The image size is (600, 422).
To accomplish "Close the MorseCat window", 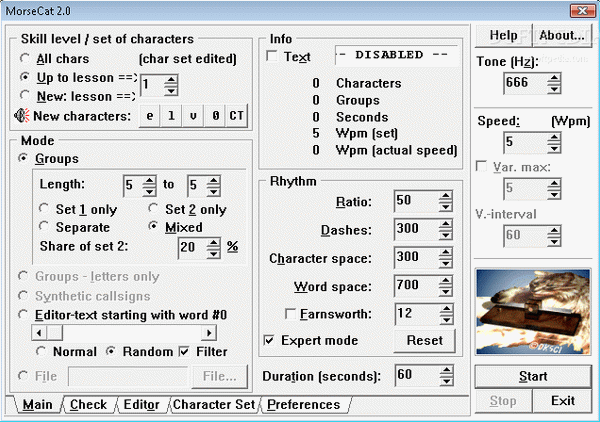I will tap(582, 10).
